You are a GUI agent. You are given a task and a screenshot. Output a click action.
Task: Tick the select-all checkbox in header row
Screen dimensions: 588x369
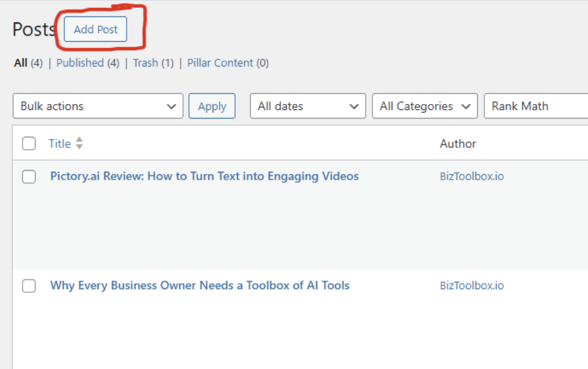pos(28,143)
